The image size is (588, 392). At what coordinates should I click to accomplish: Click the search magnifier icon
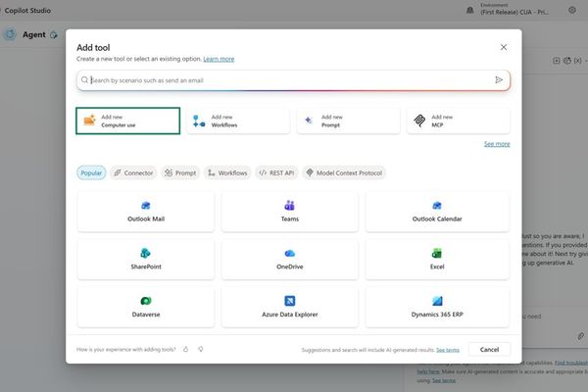coord(84,80)
